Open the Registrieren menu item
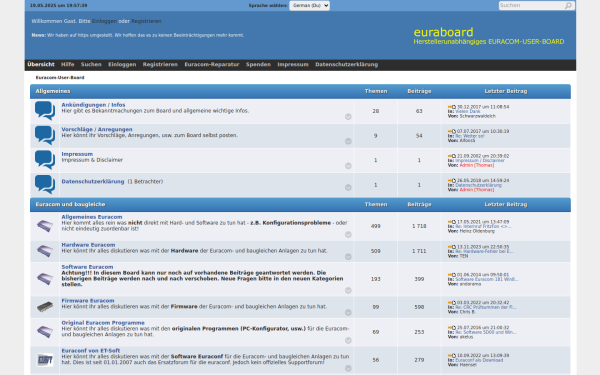The width and height of the screenshot is (600, 375). tap(160, 64)
